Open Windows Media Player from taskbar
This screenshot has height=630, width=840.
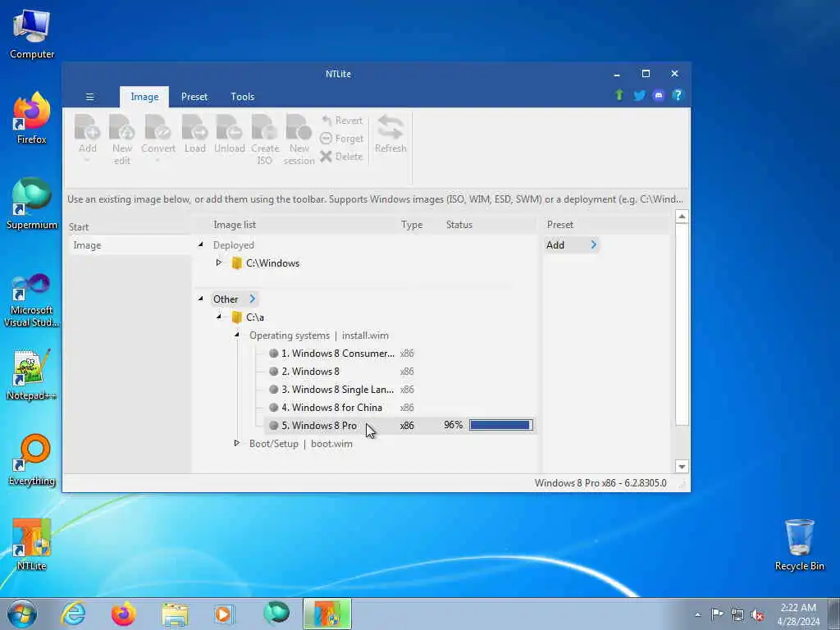(224, 614)
